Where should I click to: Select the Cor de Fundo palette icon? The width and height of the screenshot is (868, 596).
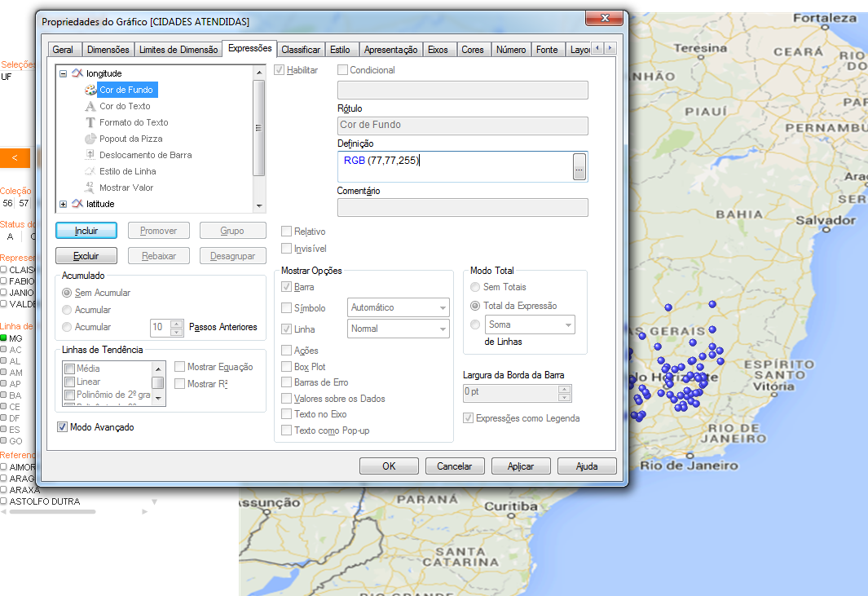pyautogui.click(x=90, y=90)
